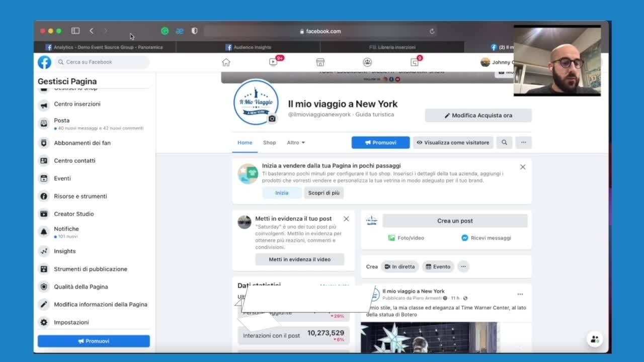
Task: Click Modifica Acquista ora button
Action: 478,116
